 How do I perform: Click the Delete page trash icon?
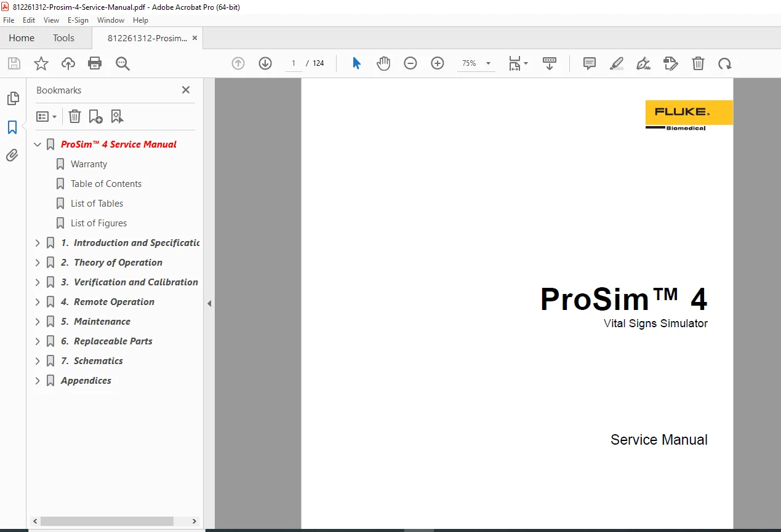pyautogui.click(x=698, y=63)
